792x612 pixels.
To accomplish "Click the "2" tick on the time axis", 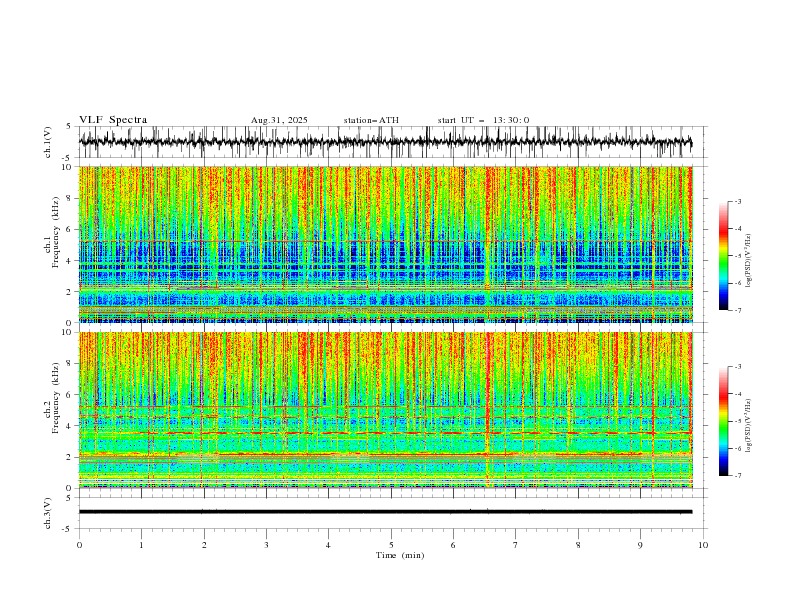I will [x=204, y=545].
